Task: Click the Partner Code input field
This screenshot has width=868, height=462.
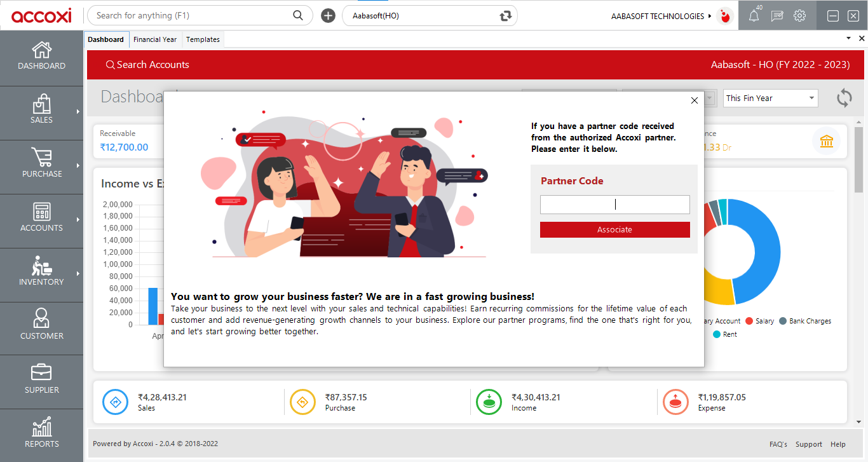Action: [614, 205]
